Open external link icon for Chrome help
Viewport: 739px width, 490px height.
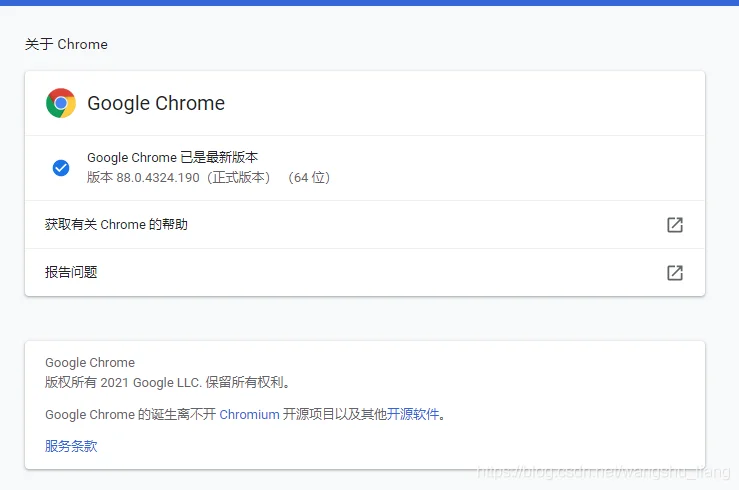point(675,225)
